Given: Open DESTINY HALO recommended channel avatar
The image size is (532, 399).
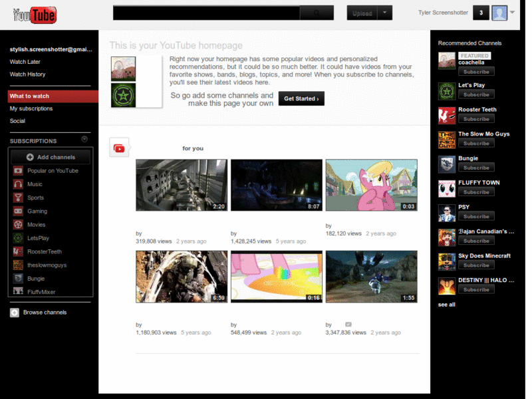Looking at the screenshot, I should point(446,287).
